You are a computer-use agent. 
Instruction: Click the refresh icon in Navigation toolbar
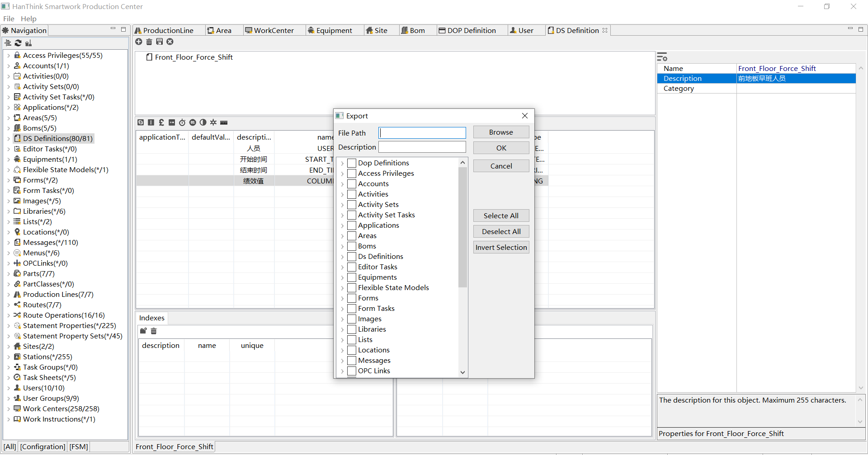pos(18,43)
